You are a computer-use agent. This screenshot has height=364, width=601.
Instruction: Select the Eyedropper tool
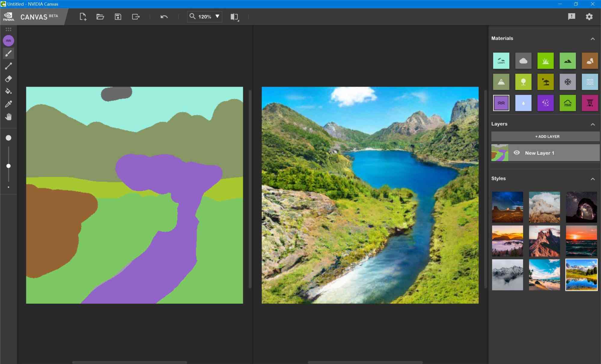point(8,104)
